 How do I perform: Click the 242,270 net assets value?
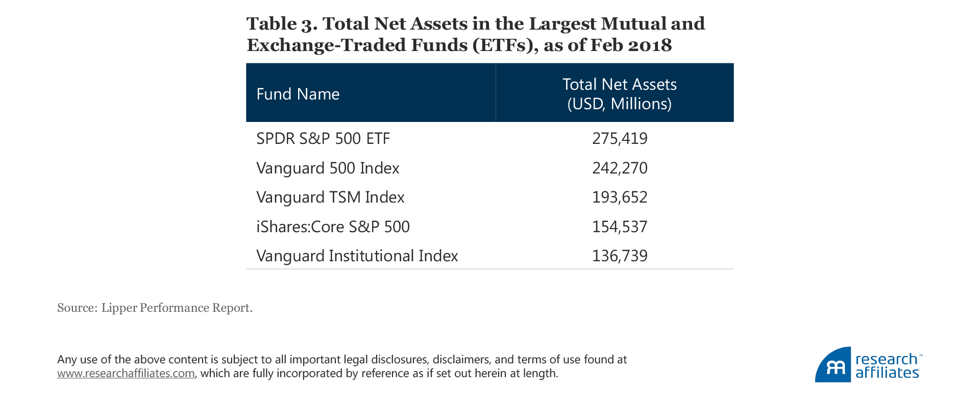coord(620,168)
